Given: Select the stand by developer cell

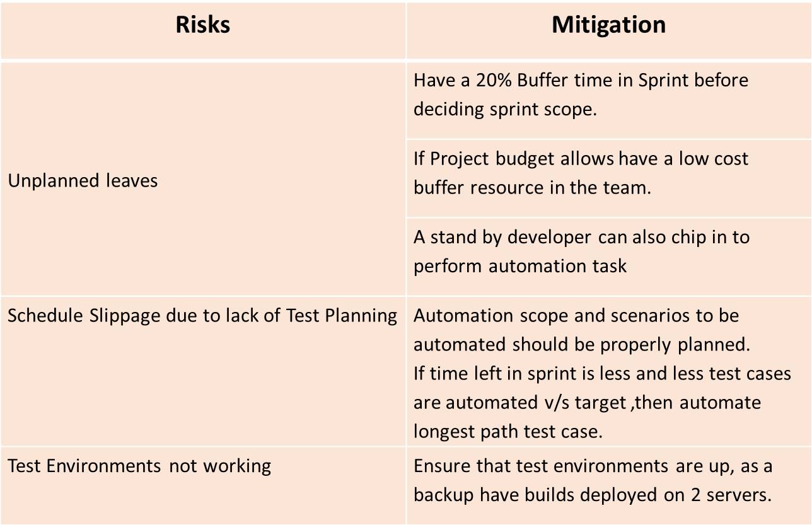Looking at the screenshot, I should 609,257.
